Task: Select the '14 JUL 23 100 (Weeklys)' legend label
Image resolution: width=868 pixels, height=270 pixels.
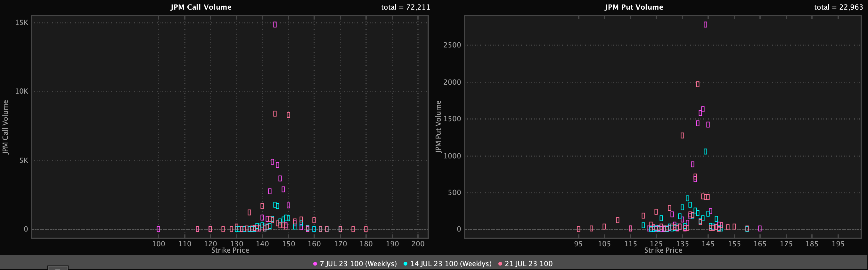Action: point(451,264)
